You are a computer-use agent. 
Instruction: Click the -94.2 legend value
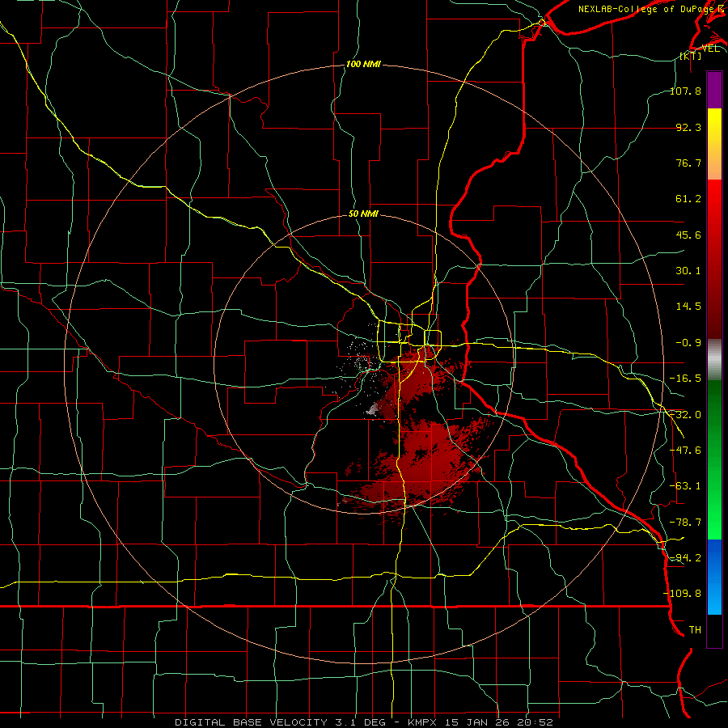[686, 557]
